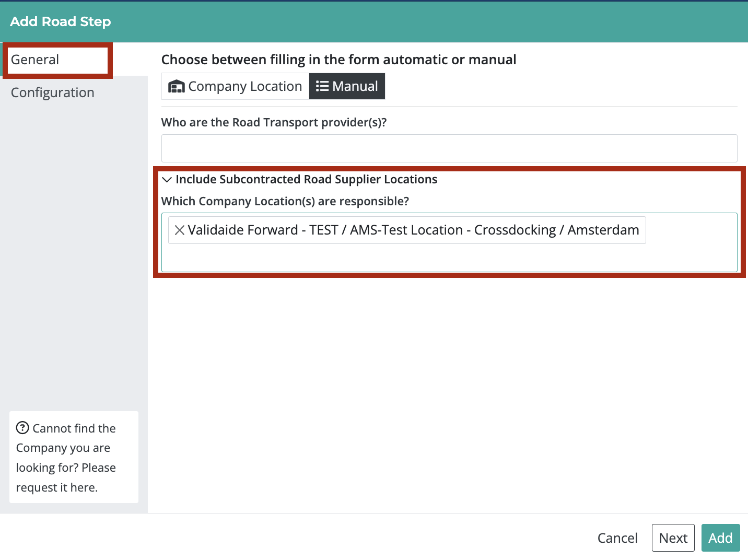Click the chevron icon before Include Subcontracted
This screenshot has height=560, width=748.
(x=167, y=179)
